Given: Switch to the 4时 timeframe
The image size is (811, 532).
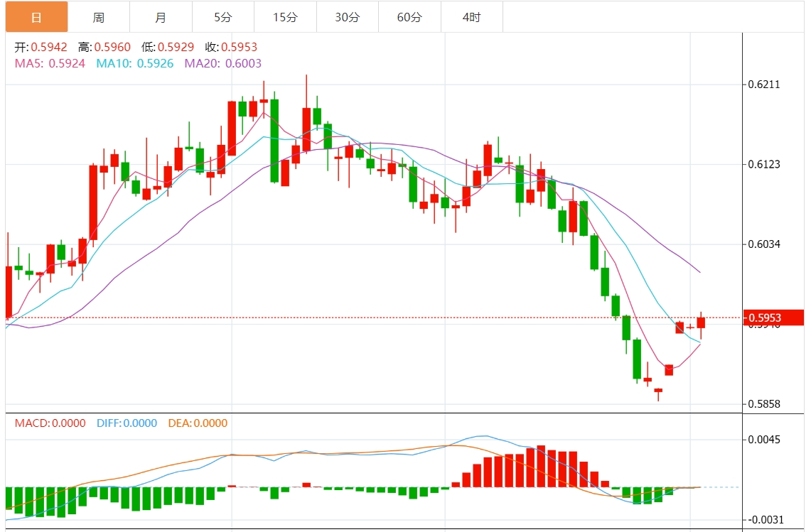Looking at the screenshot, I should [x=471, y=17].
